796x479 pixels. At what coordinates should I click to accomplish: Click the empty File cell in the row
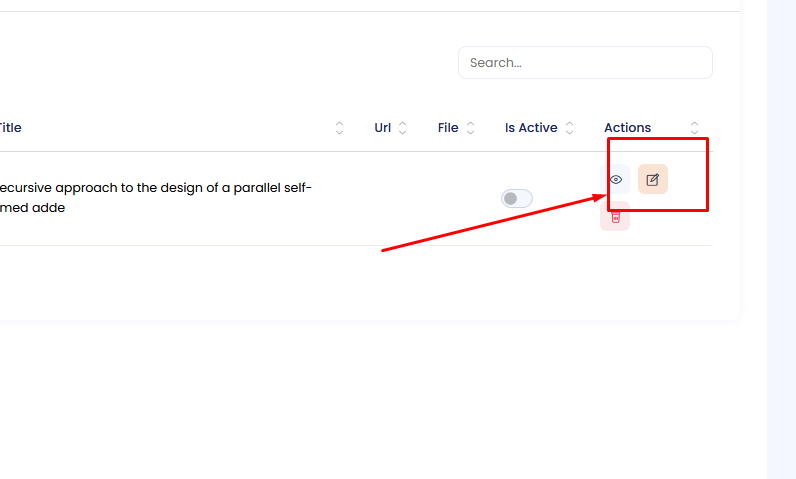click(456, 198)
